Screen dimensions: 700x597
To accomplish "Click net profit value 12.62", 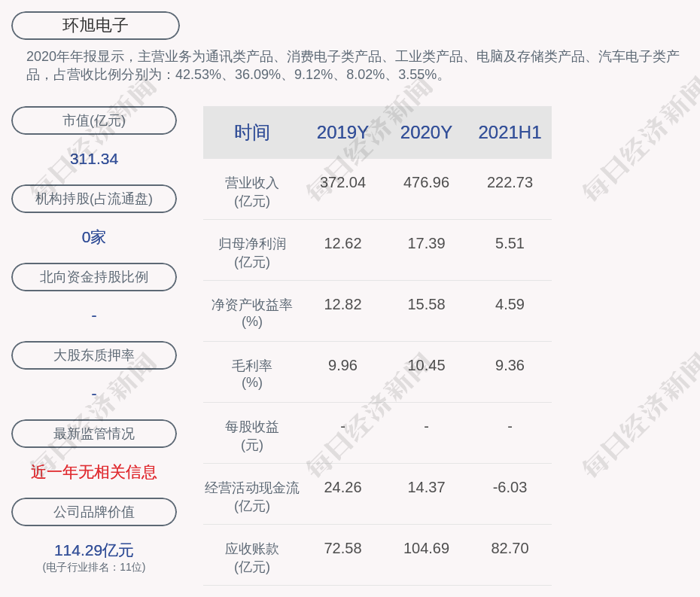I will click(342, 243).
